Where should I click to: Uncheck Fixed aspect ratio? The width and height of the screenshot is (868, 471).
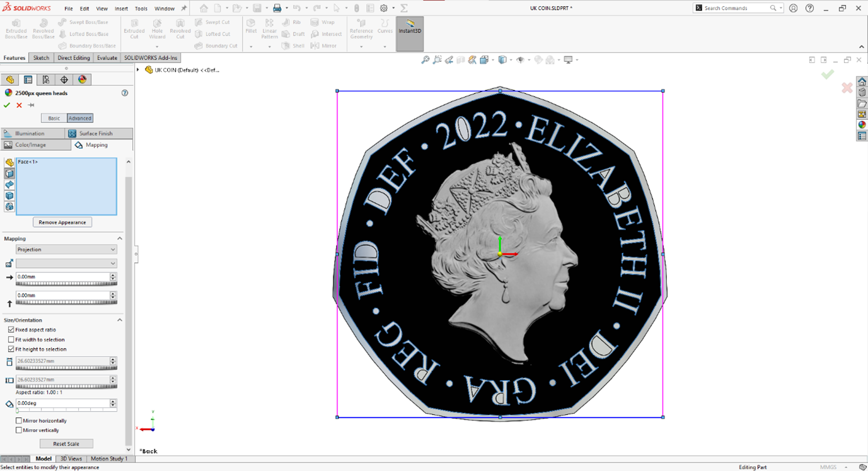11,330
